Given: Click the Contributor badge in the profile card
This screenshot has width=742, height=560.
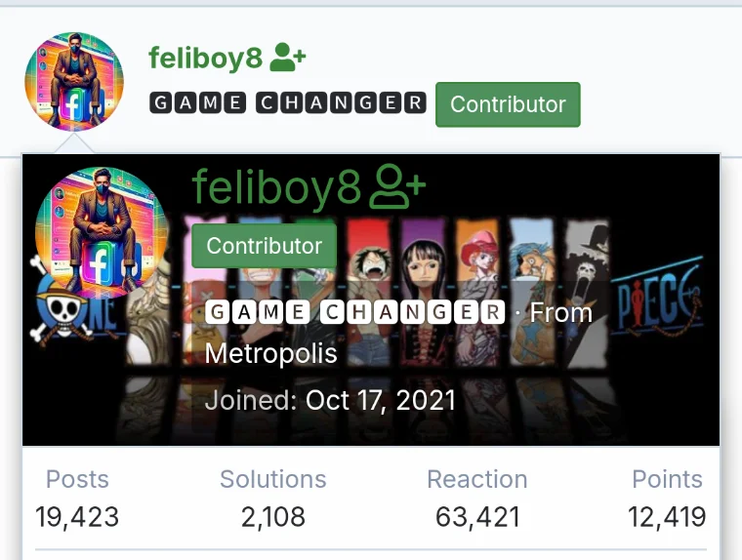Looking at the screenshot, I should coord(264,246).
